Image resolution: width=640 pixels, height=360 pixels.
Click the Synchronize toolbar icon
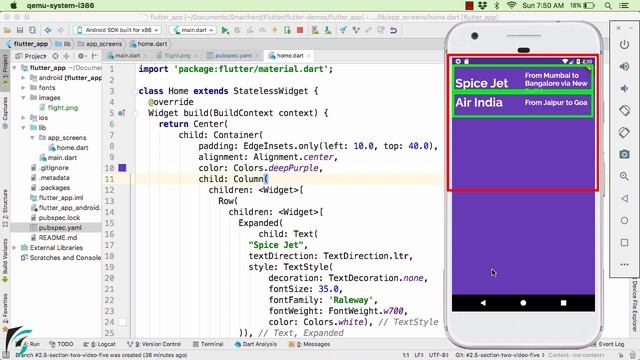[x=32, y=30]
